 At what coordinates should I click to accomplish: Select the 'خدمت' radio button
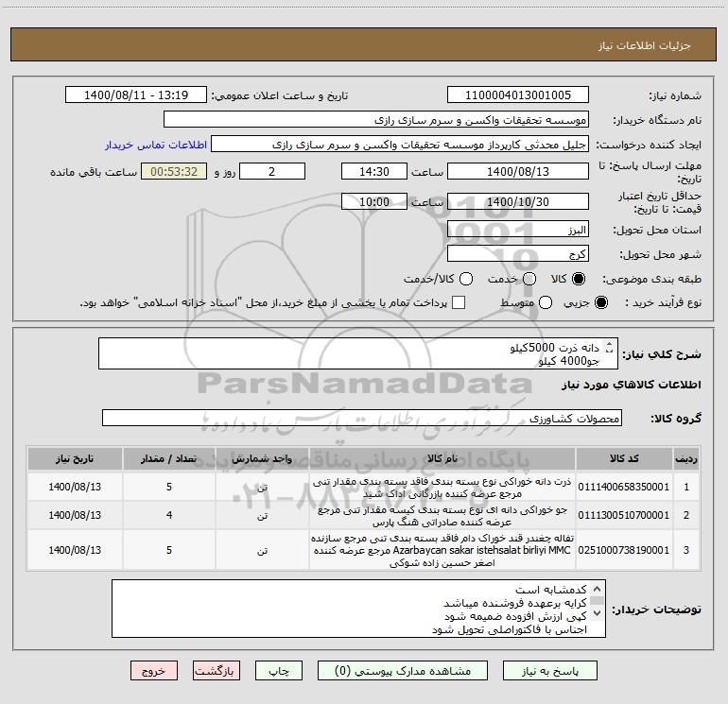529,279
